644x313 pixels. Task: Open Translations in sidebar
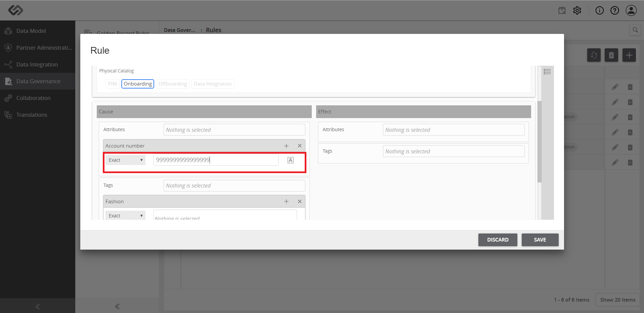click(x=38, y=115)
